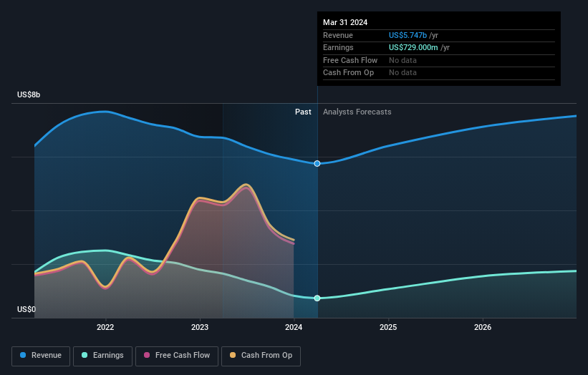Click the 2025 x-axis label
The height and width of the screenshot is (375, 588).
click(388, 327)
